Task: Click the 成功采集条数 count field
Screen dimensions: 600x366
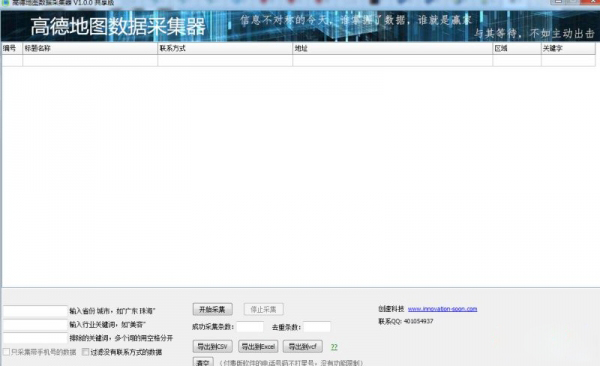Action: click(250, 327)
